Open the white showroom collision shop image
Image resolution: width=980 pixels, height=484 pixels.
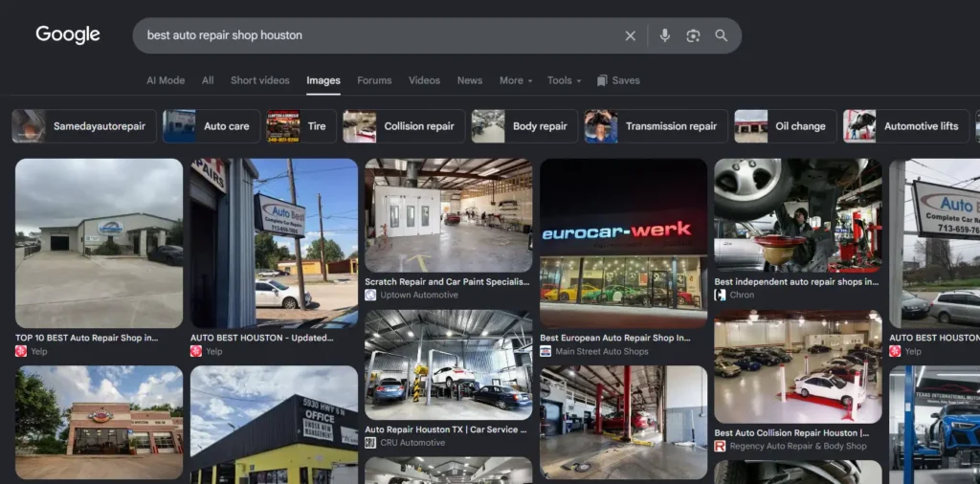pyautogui.click(x=798, y=366)
